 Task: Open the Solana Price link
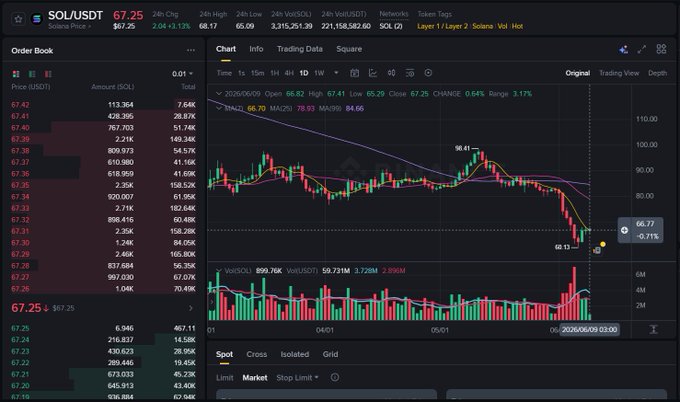(69, 26)
